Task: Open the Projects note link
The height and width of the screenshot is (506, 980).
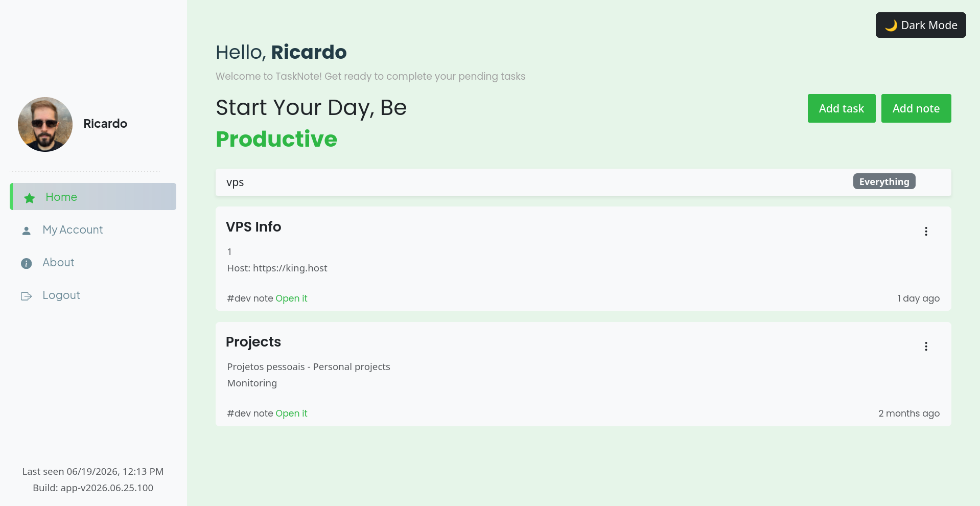Action: (x=291, y=413)
